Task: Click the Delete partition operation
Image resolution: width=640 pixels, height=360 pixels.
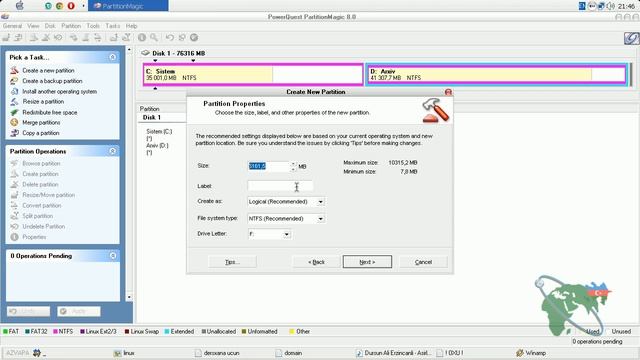Action: (40, 184)
